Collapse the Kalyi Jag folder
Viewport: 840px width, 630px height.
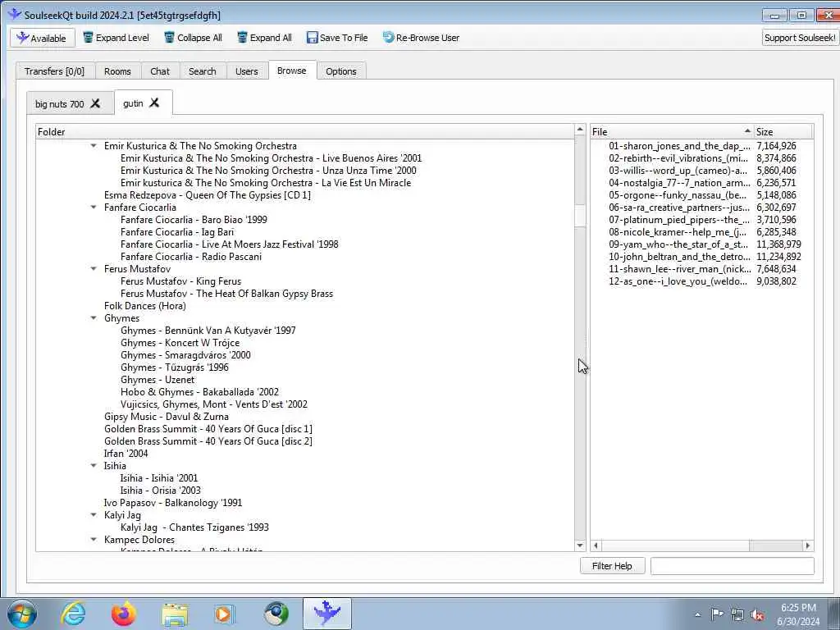coord(94,515)
